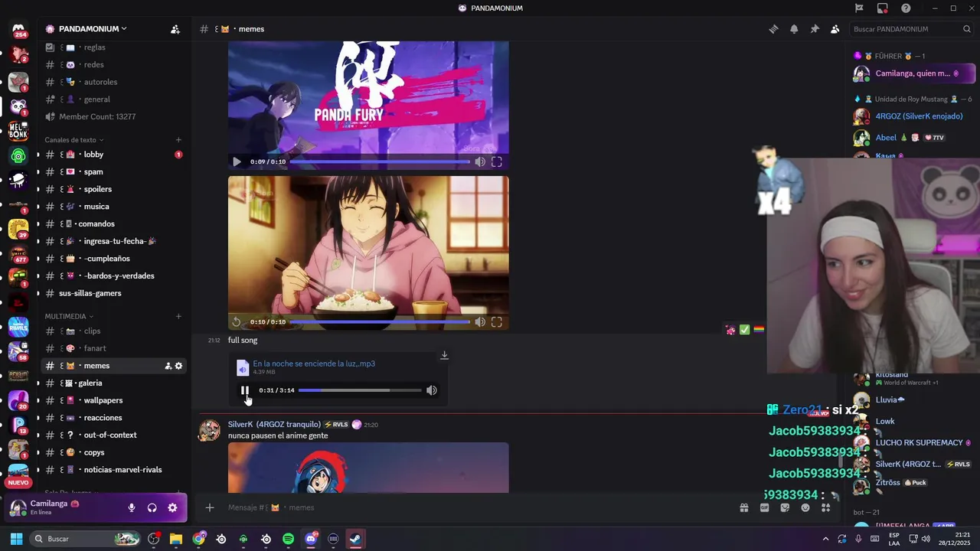The image size is (980, 551).
Task: Fullscreen the anime eating video
Action: pos(497,322)
